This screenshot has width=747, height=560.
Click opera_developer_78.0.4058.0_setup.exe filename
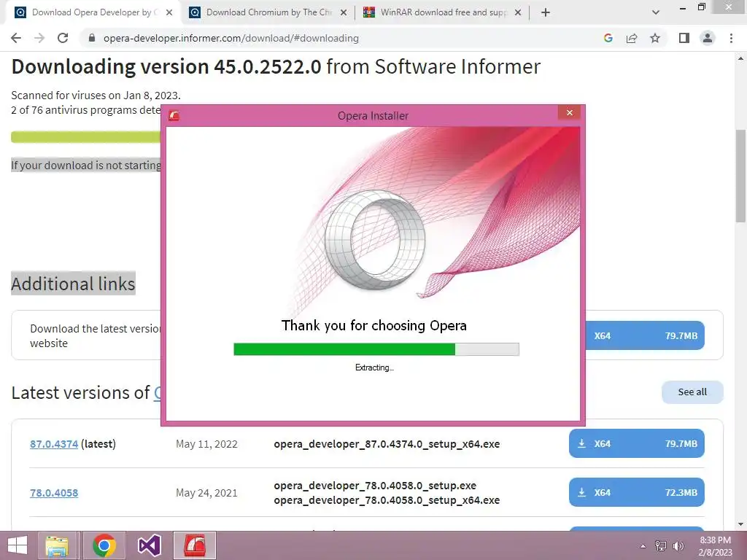(x=375, y=485)
